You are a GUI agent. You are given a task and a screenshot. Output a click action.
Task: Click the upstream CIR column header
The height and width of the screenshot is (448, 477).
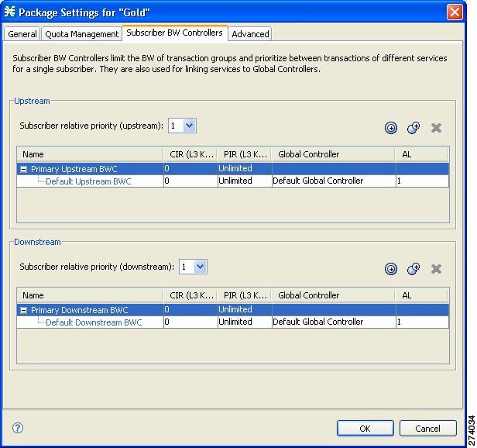click(x=190, y=154)
